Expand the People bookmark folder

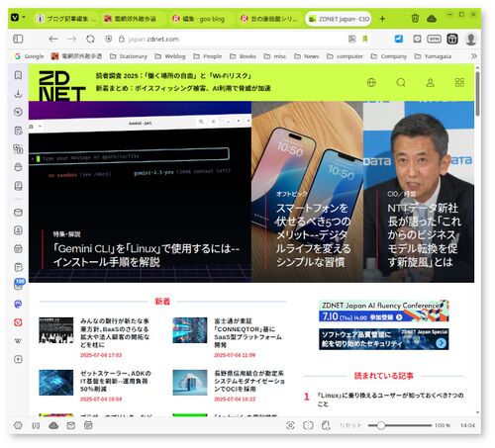(208, 56)
